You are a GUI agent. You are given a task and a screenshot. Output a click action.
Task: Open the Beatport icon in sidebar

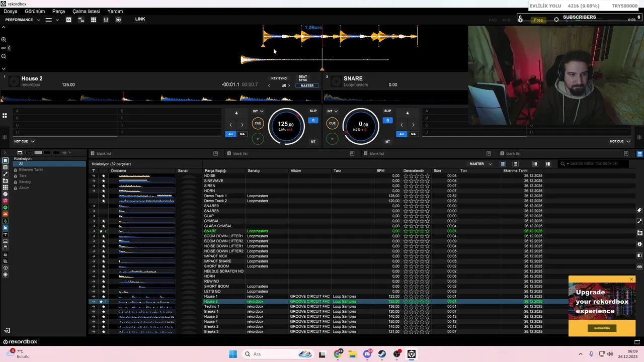(x=6, y=221)
